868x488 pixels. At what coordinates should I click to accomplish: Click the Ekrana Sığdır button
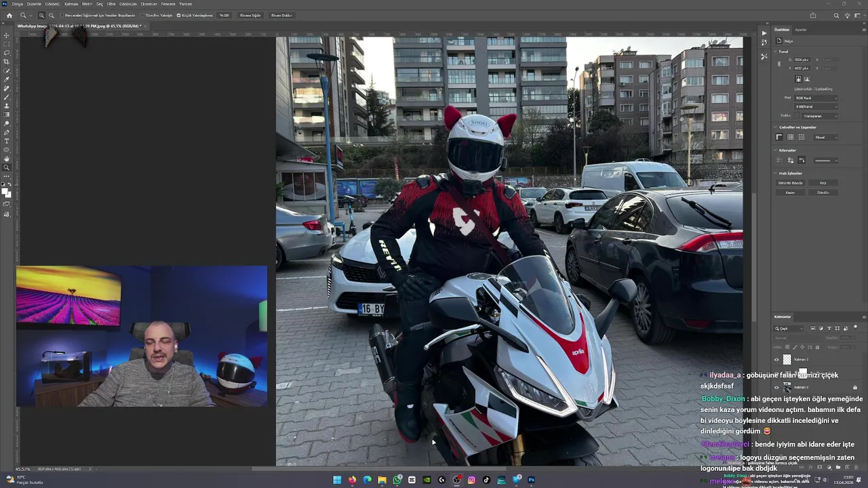pyautogui.click(x=250, y=15)
